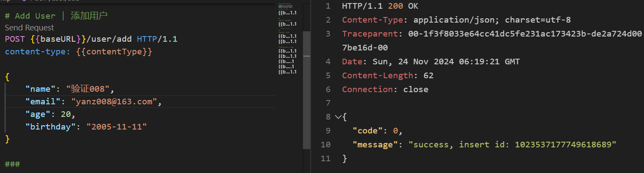Click response line number 1

pos(328,6)
